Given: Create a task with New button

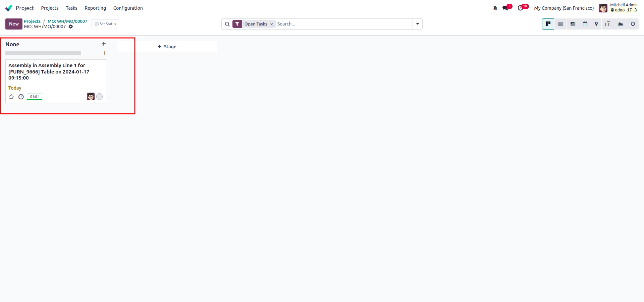Looking at the screenshot, I should (x=14, y=24).
